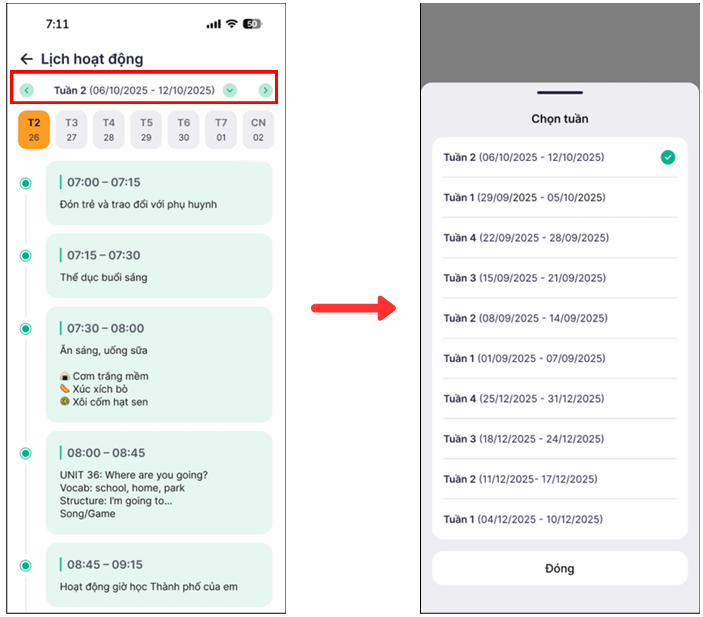
Task: Open the UNIT 36 lesson card
Action: coord(159,482)
